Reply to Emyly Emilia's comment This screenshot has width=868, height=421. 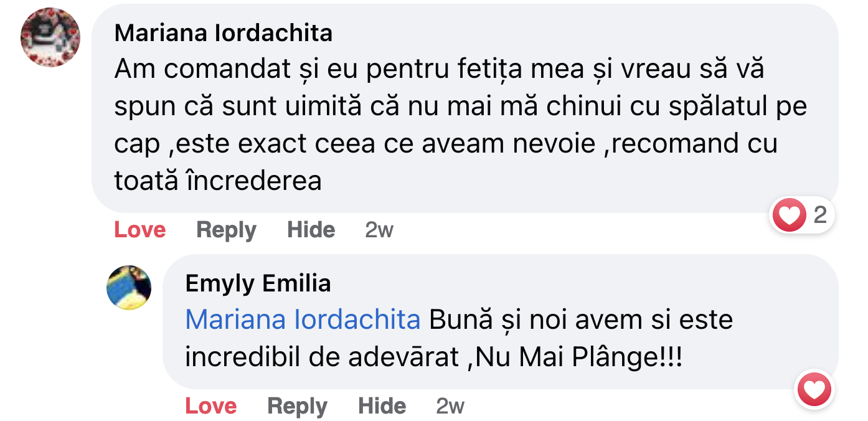coord(297,406)
